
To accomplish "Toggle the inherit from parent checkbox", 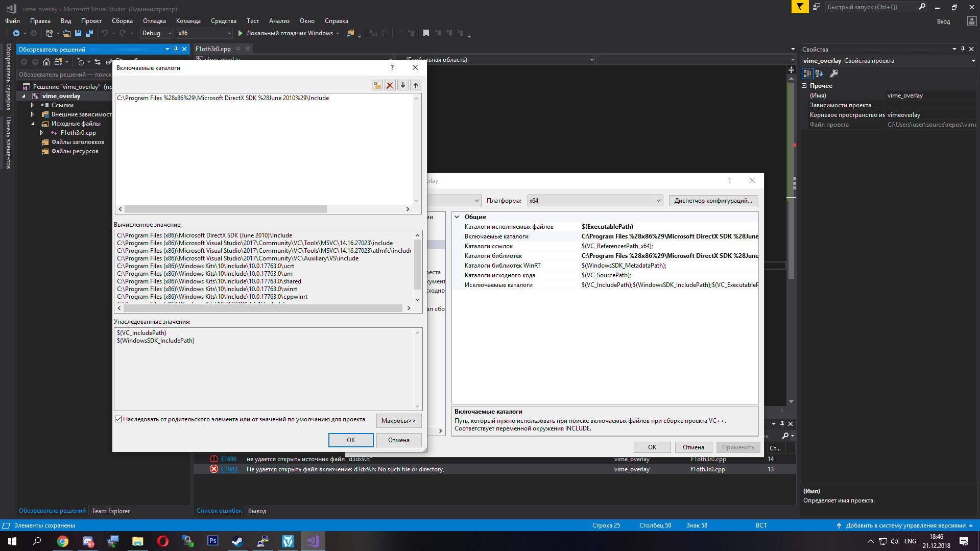I will click(118, 419).
